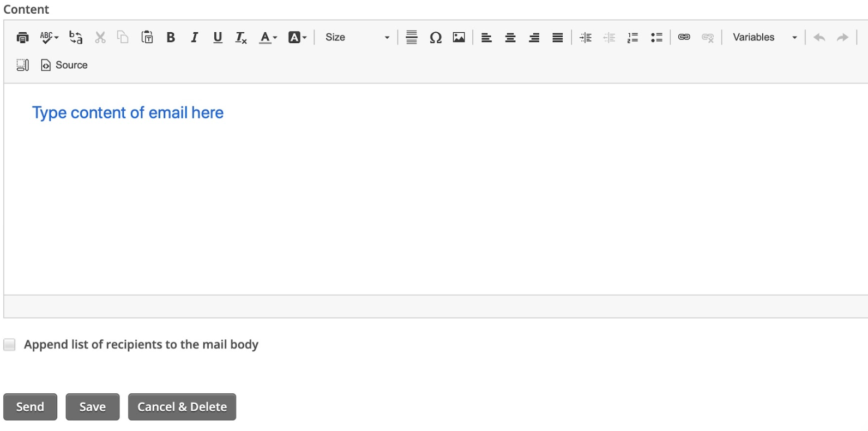Click the Paste clipboard icon
868x431 pixels.
147,37
